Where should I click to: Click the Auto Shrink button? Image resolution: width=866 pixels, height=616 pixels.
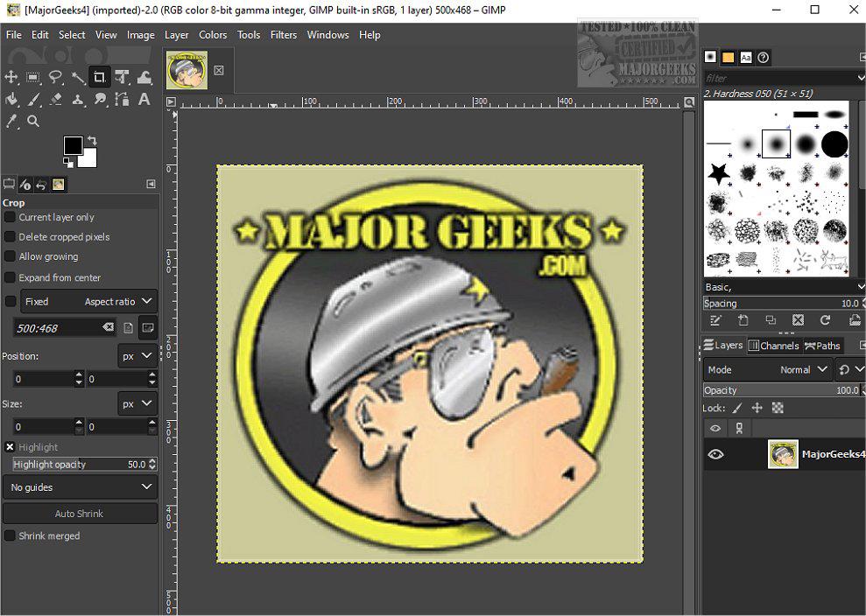pos(80,513)
